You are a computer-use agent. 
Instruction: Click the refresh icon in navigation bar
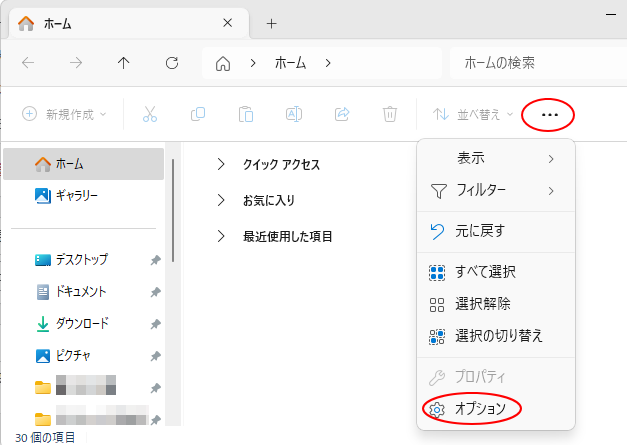[x=172, y=63]
